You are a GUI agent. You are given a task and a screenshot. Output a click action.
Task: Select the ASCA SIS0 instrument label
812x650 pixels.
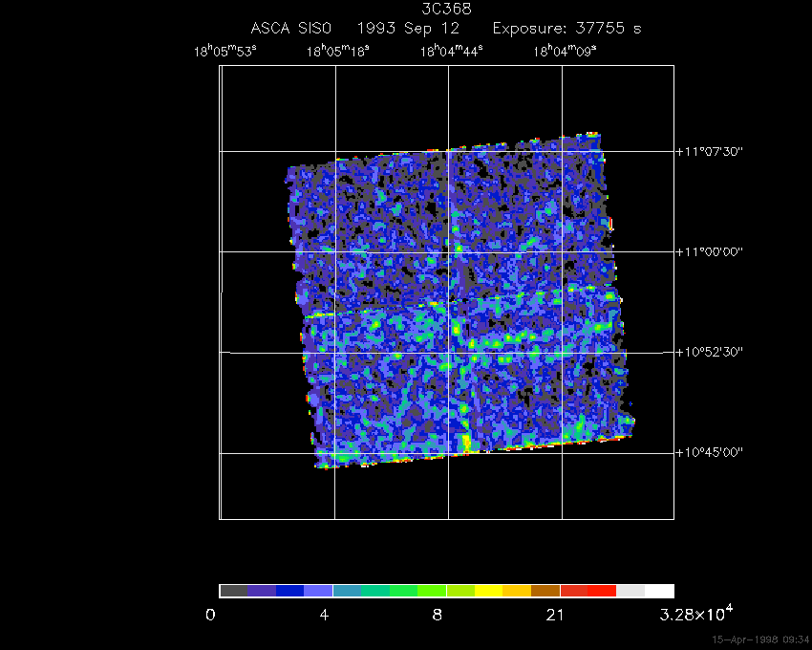click(x=290, y=28)
